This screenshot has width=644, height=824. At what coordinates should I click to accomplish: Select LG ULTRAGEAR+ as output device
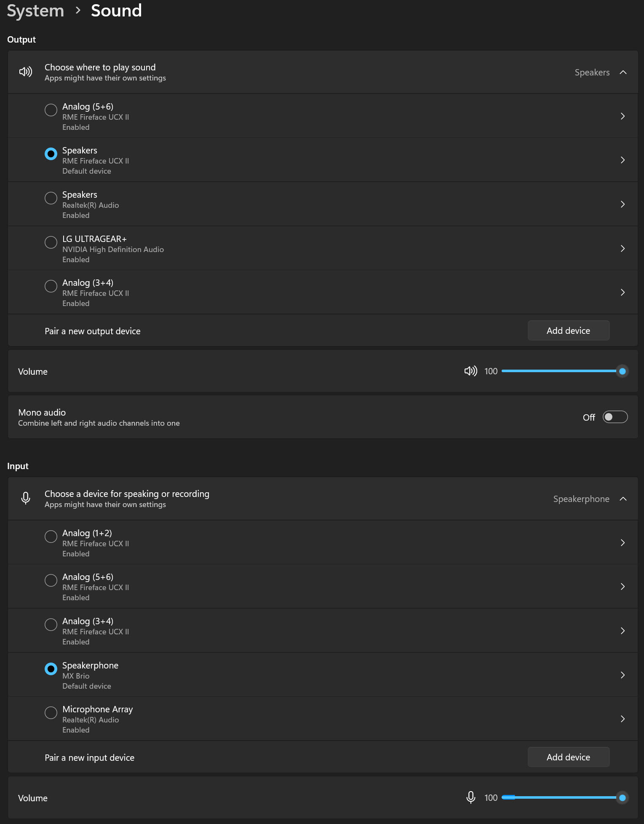click(51, 242)
